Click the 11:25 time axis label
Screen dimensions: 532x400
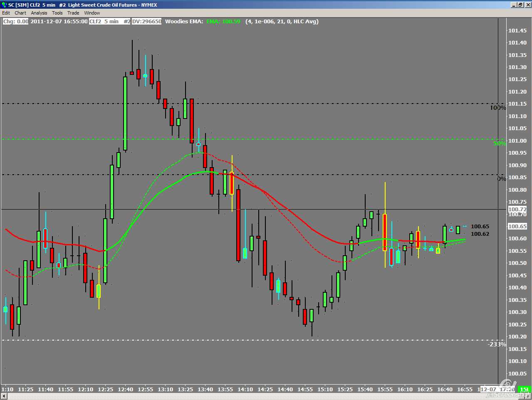coord(25,390)
